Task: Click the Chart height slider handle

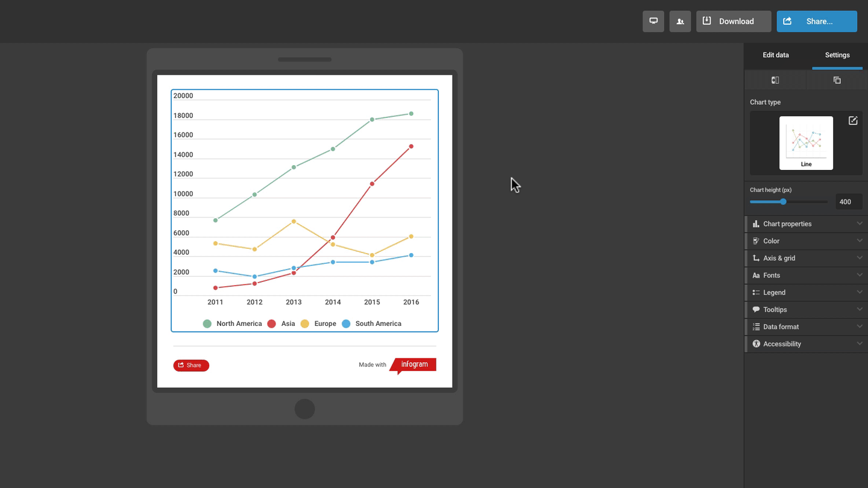Action: tap(783, 202)
